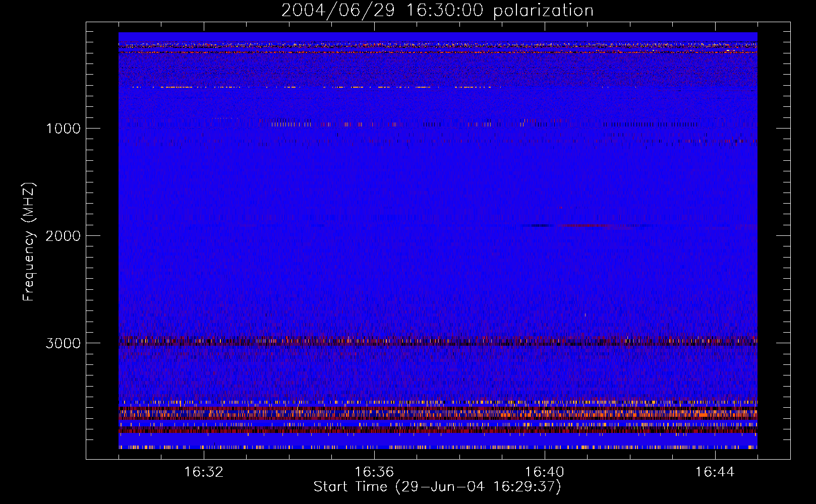The image size is (816, 504).
Task: Click the 16:44 time tick label
Action: [x=715, y=472]
